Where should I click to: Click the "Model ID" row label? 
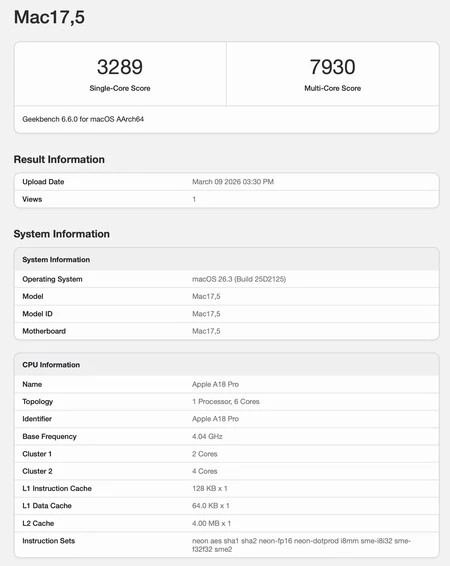point(37,314)
